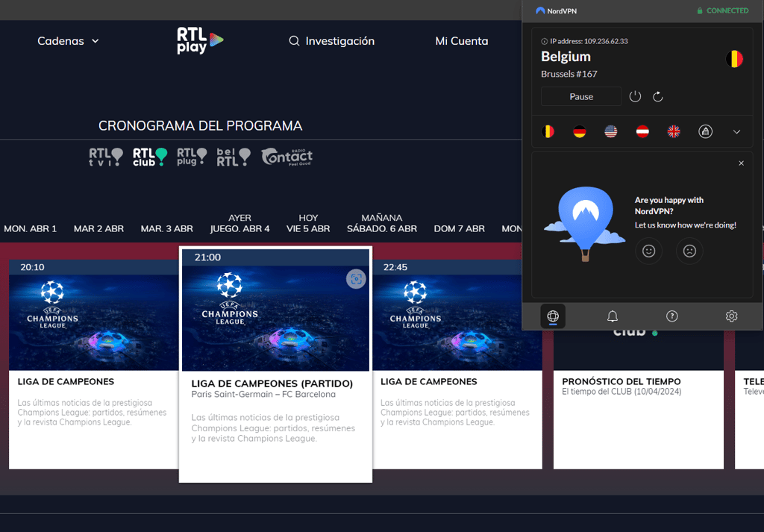
Task: Select the bel RTL channel logo
Action: click(234, 157)
